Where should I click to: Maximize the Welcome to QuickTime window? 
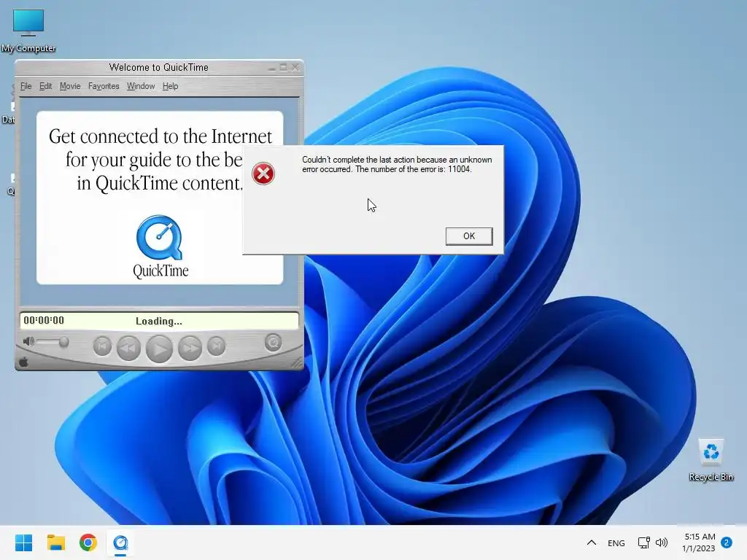pos(283,68)
